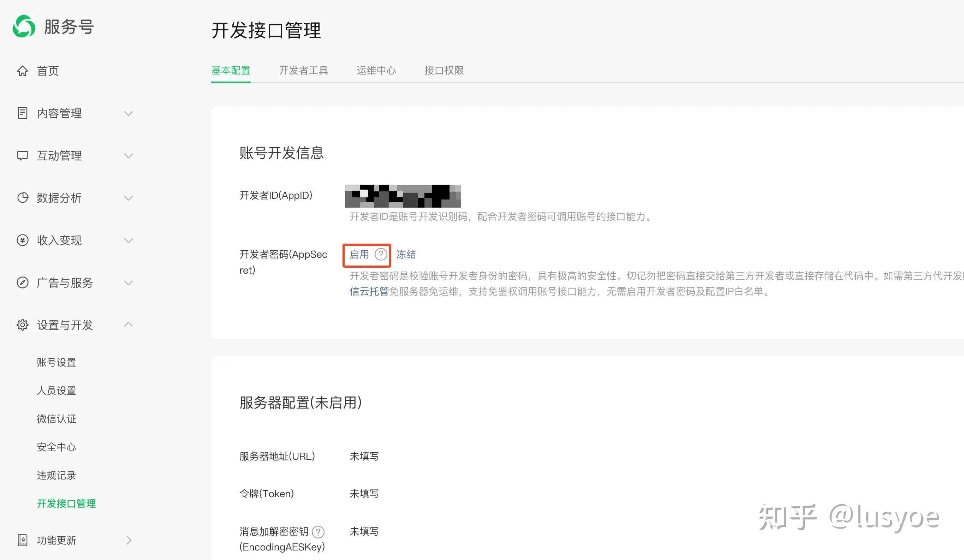Click help icon beside 消息加解密密钥

point(318,532)
